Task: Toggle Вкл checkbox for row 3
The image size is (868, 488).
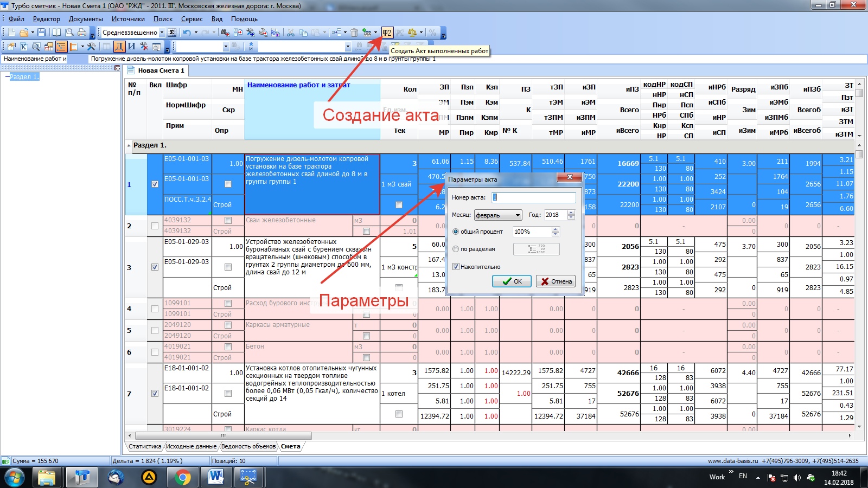Action: tap(155, 267)
